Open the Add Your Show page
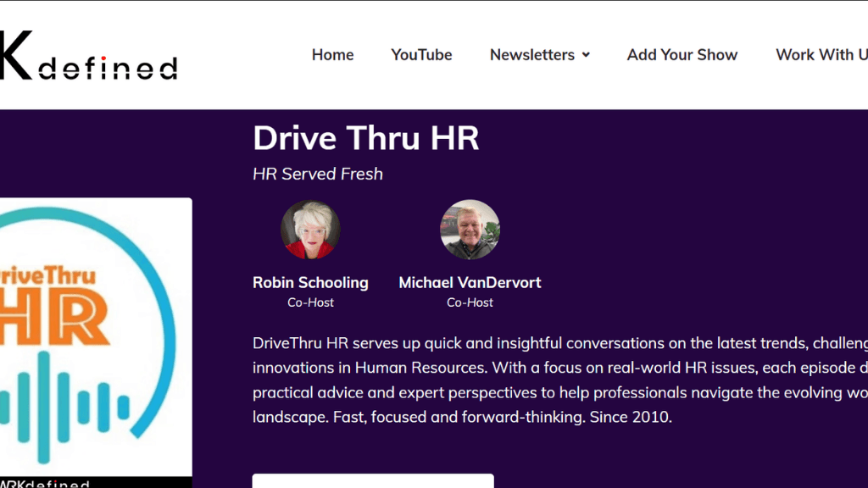 682,55
